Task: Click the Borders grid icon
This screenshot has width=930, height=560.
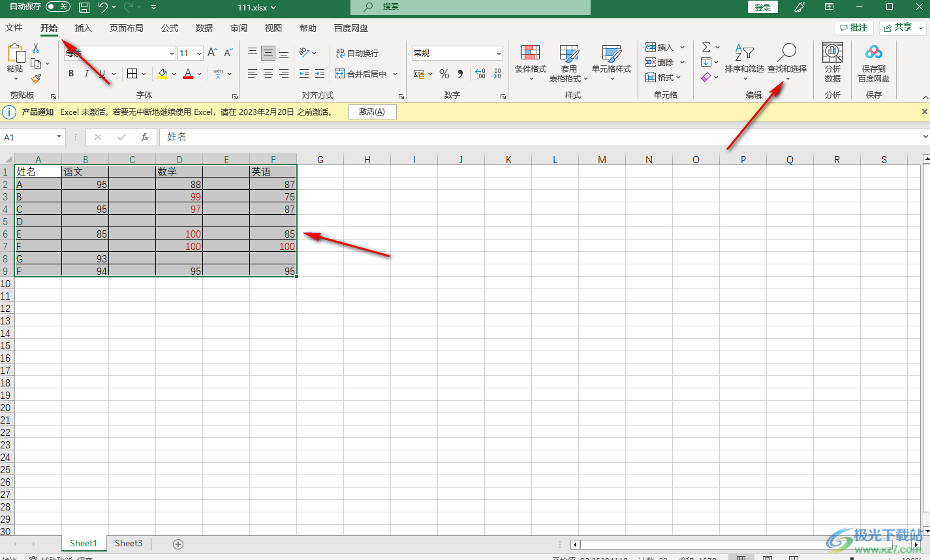Action: point(132,74)
